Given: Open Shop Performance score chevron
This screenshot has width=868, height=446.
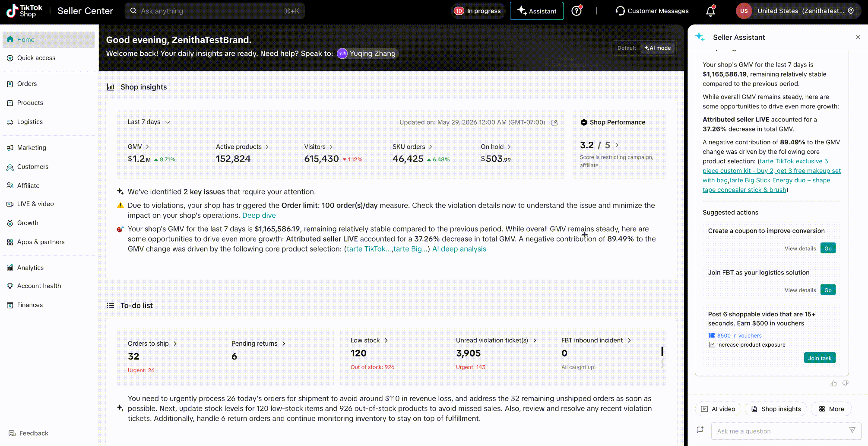Looking at the screenshot, I should point(617,145).
